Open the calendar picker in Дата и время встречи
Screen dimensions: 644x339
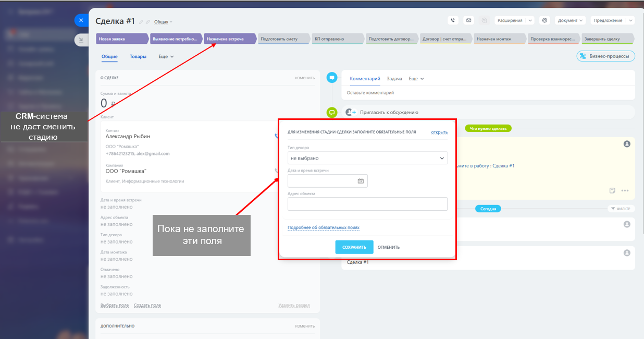[x=361, y=181]
